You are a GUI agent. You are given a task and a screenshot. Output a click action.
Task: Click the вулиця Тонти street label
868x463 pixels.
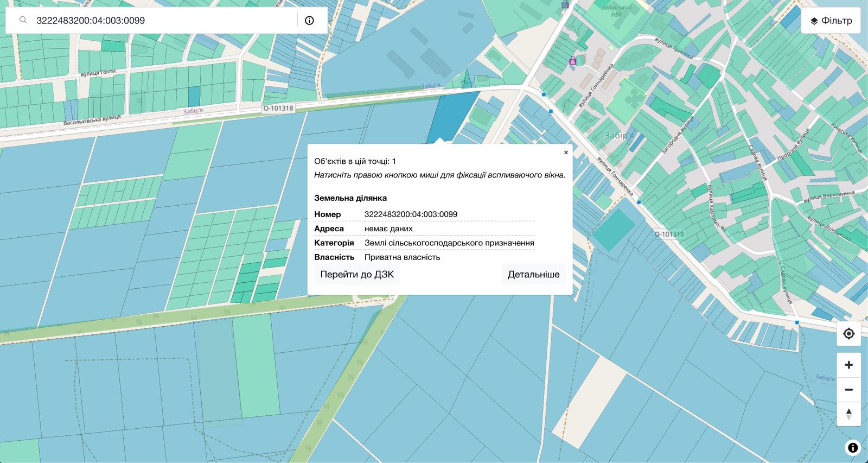coord(98,72)
